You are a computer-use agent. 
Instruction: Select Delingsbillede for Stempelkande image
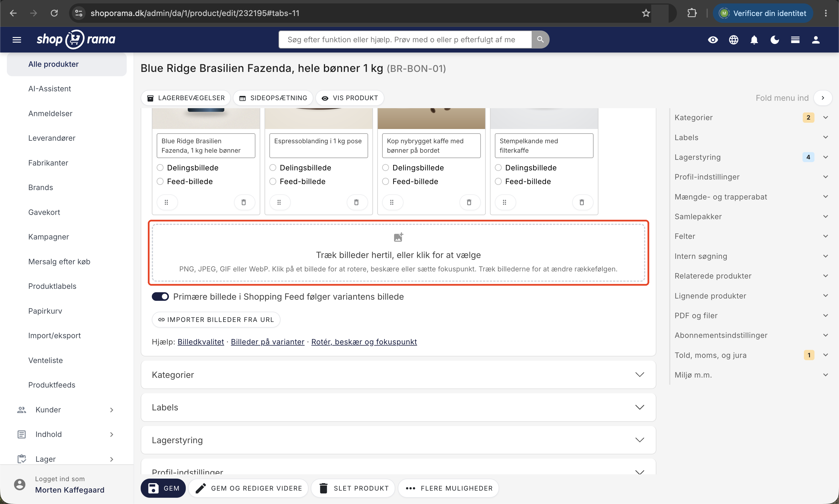coord(499,168)
